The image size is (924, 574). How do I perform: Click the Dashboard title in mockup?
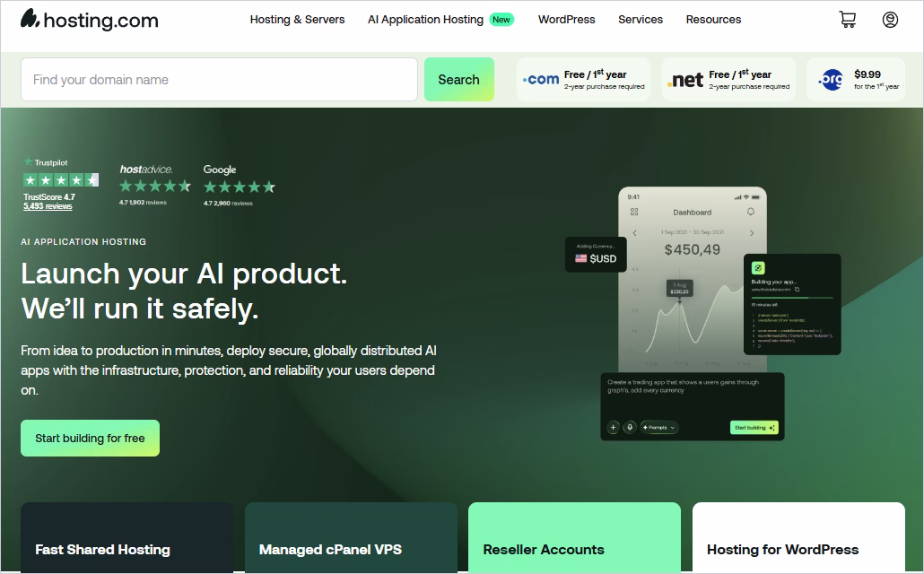(x=693, y=213)
